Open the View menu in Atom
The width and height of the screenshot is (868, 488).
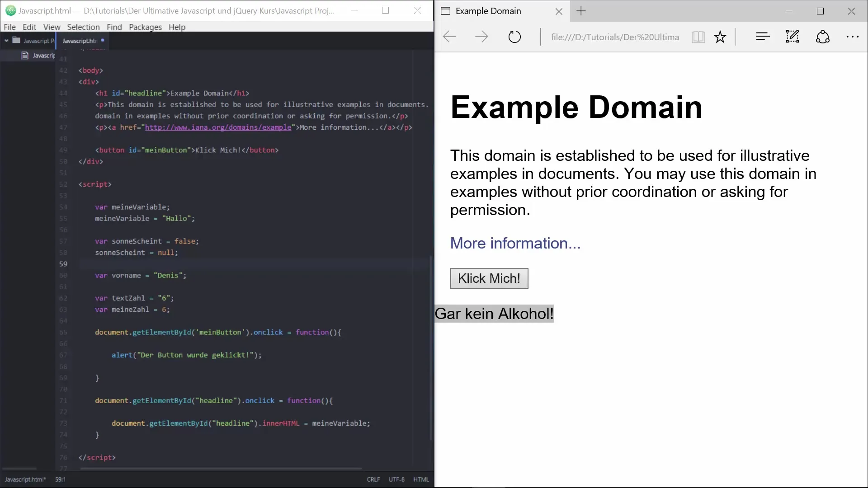pos(52,27)
